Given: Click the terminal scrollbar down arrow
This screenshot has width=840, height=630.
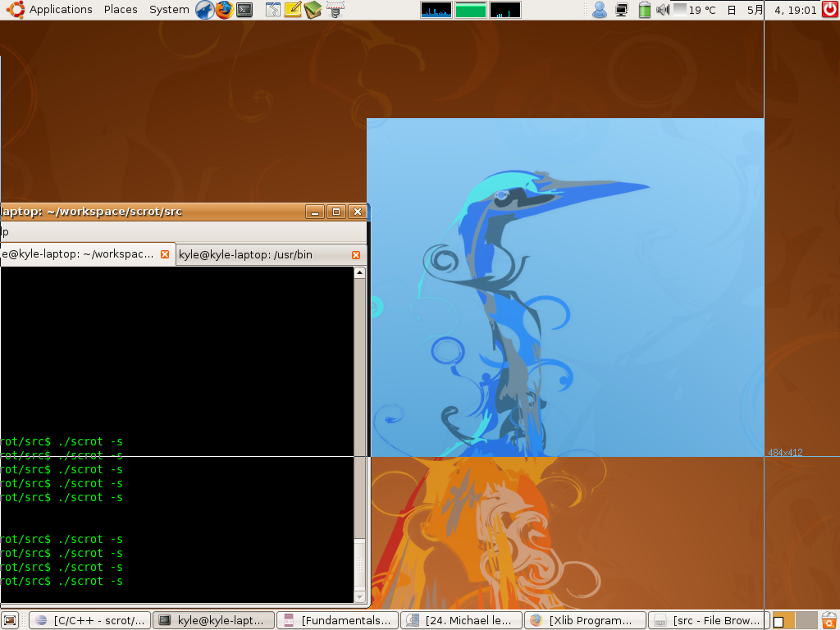Looking at the screenshot, I should [x=359, y=597].
